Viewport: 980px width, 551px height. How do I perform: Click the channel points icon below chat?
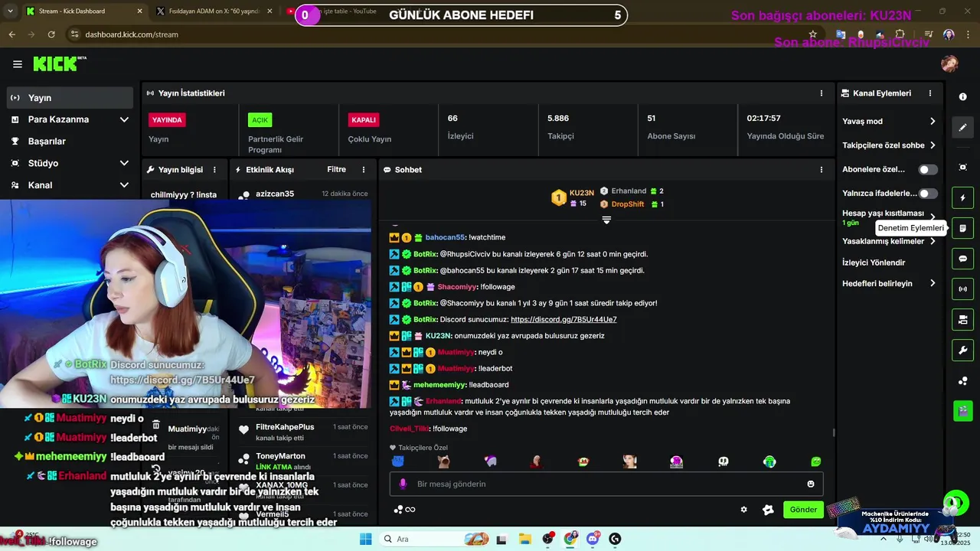pyautogui.click(x=404, y=510)
